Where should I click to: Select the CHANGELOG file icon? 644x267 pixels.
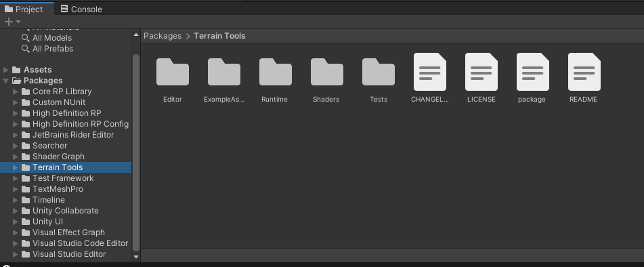tap(430, 72)
